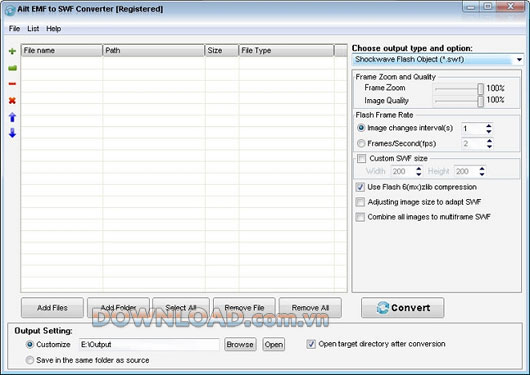530x375 pixels.
Task: Toggle Open target directory after conversion
Action: 311,344
